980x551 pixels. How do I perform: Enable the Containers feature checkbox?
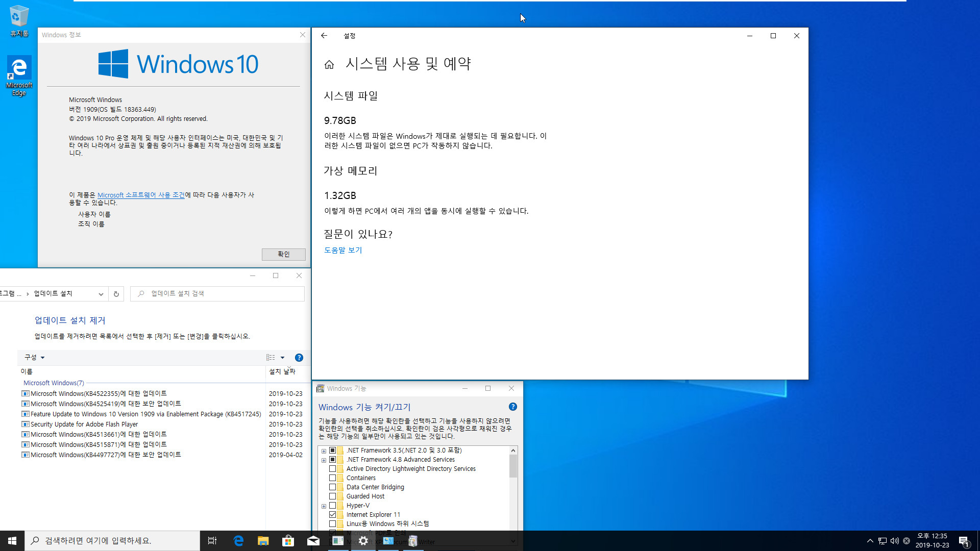pyautogui.click(x=333, y=478)
